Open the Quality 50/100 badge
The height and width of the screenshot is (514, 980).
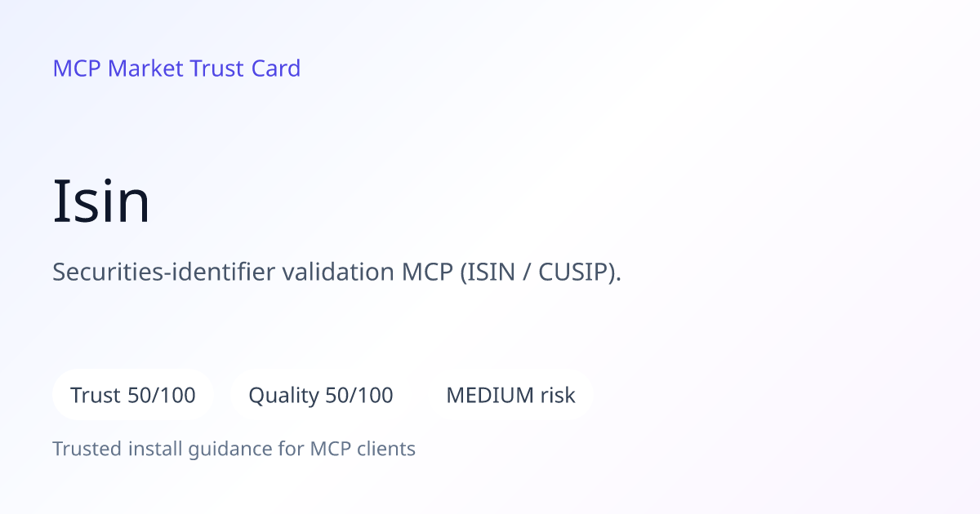[321, 396]
